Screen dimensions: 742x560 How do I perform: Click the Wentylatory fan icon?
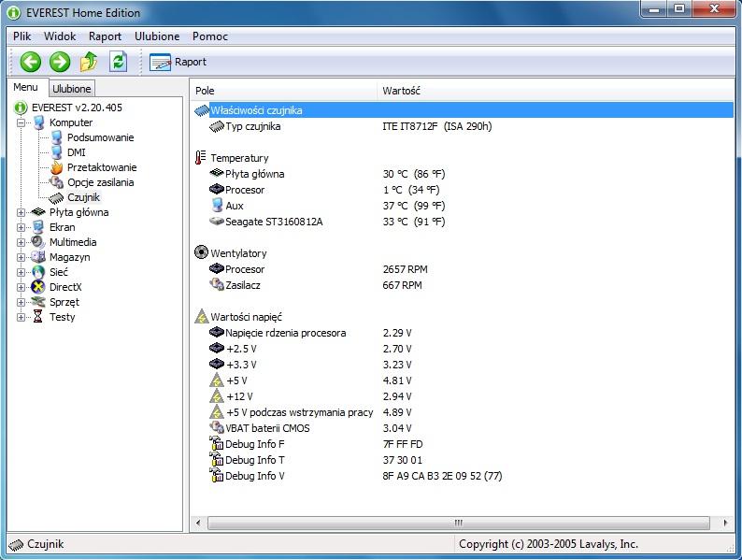click(201, 252)
